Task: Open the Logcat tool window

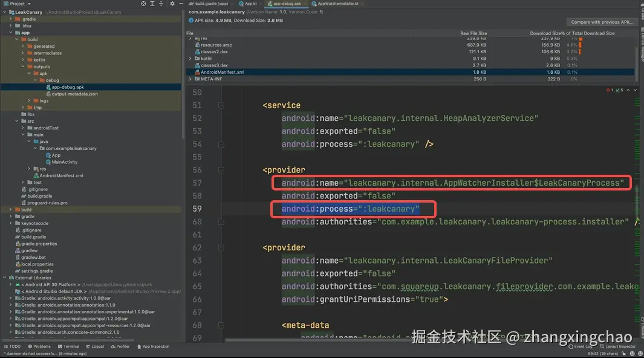Action: (x=95, y=347)
